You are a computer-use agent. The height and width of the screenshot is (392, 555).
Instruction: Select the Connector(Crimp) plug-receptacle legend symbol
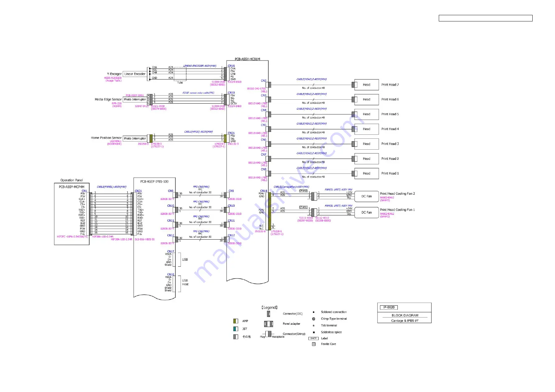pyautogui.click(x=268, y=334)
